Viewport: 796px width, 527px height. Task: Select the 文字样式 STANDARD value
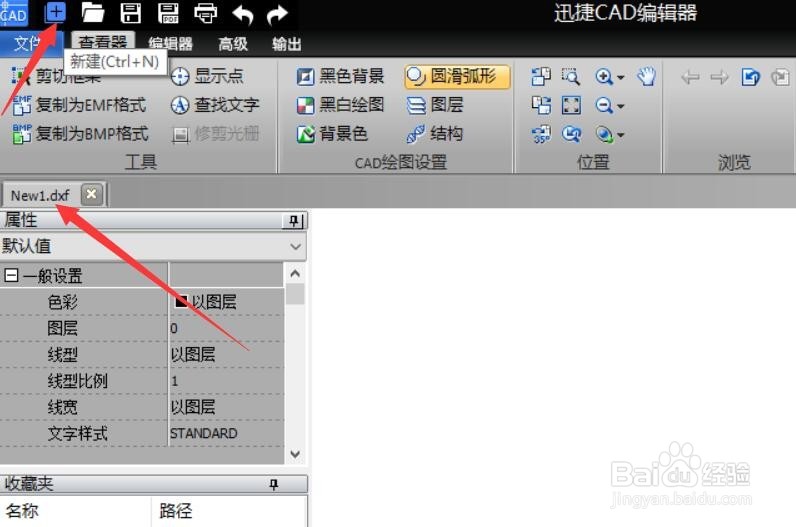pos(226,434)
